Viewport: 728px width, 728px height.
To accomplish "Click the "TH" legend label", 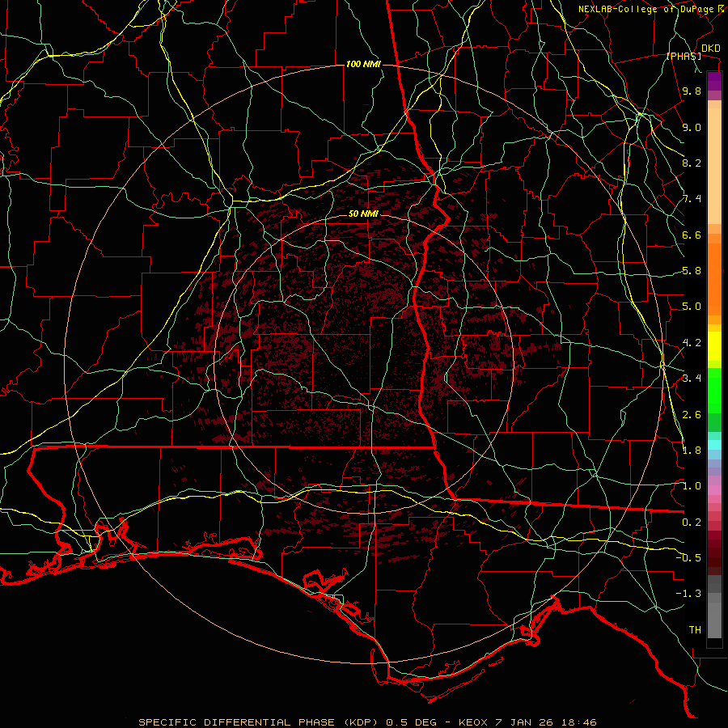I will (x=695, y=630).
